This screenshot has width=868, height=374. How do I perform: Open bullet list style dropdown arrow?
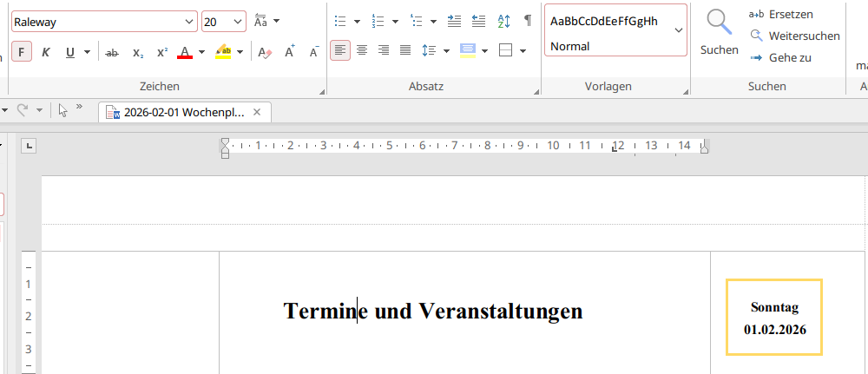[357, 22]
